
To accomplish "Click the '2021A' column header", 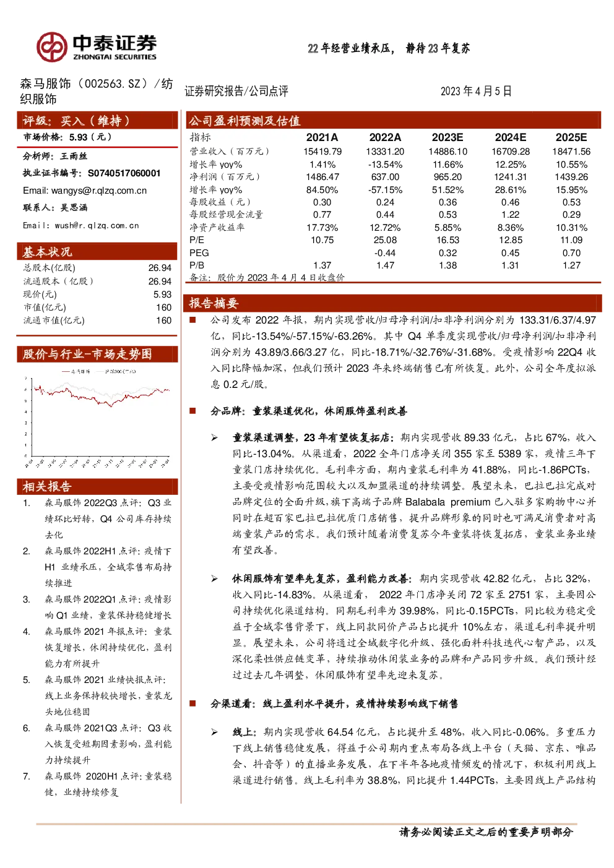I will 322,137.
